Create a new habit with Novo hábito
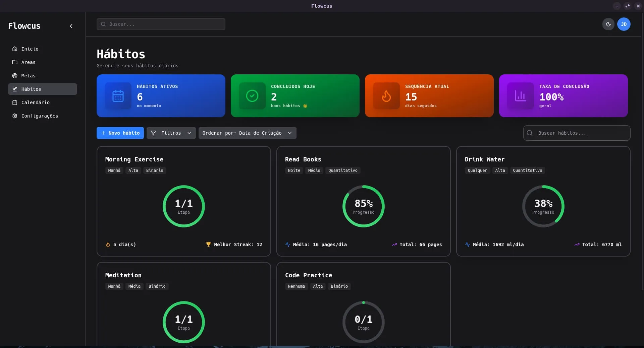Screen dimensions: 644x348 point(120,133)
